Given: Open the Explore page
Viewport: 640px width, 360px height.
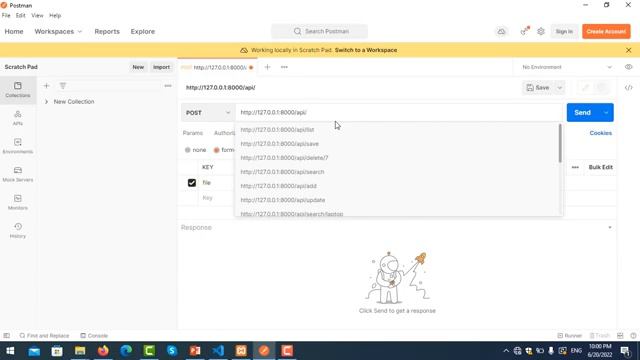Looking at the screenshot, I should [142, 31].
